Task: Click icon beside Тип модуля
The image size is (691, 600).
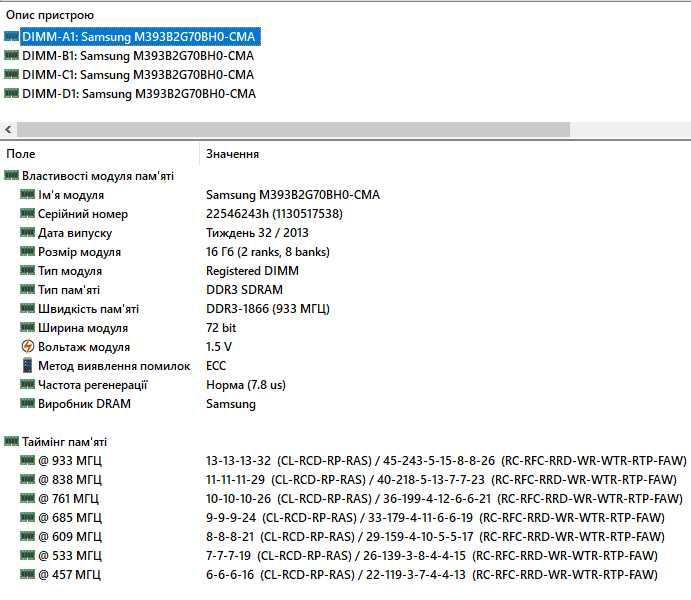Action: 27,270
